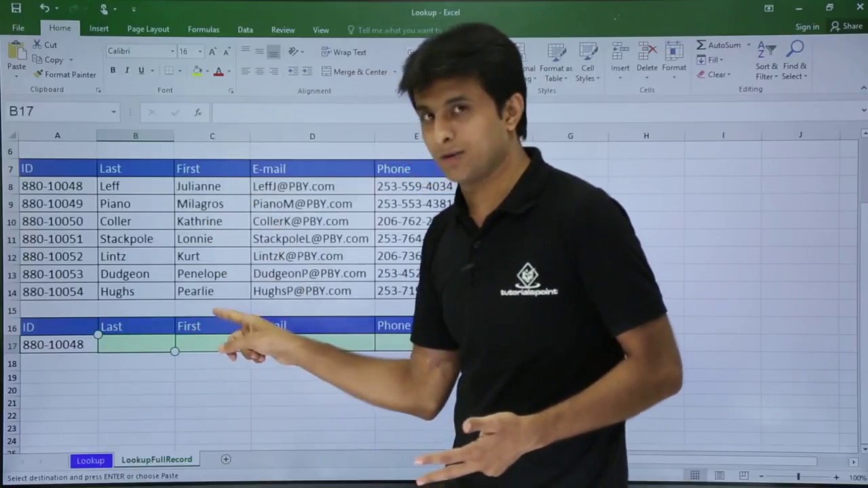Click the Format cells icon

coord(674,52)
